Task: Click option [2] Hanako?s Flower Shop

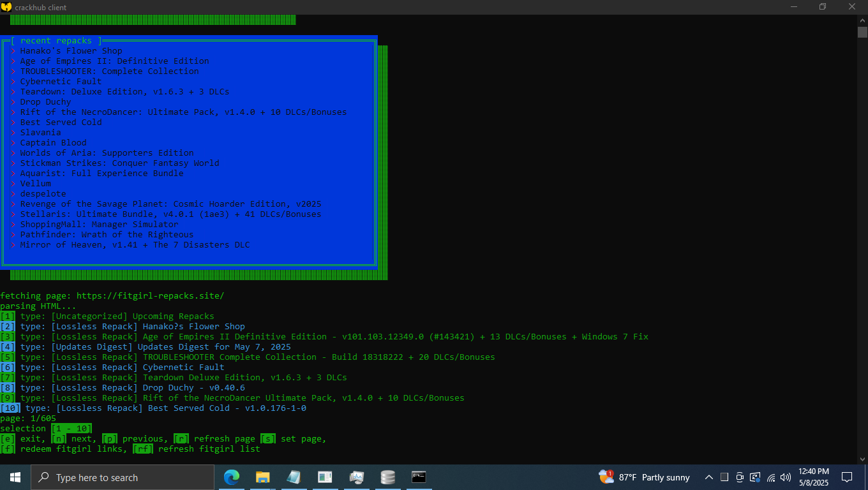Action: [123, 326]
